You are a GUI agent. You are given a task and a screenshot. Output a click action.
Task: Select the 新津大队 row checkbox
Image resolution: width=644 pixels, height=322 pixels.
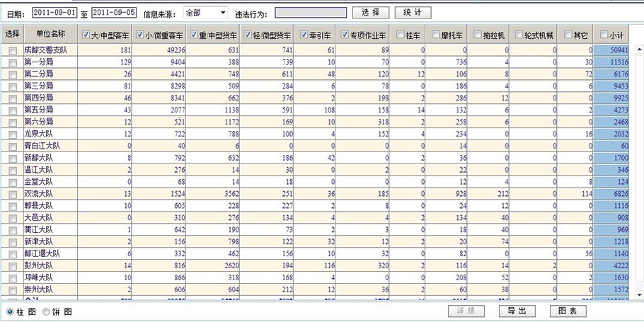point(13,242)
